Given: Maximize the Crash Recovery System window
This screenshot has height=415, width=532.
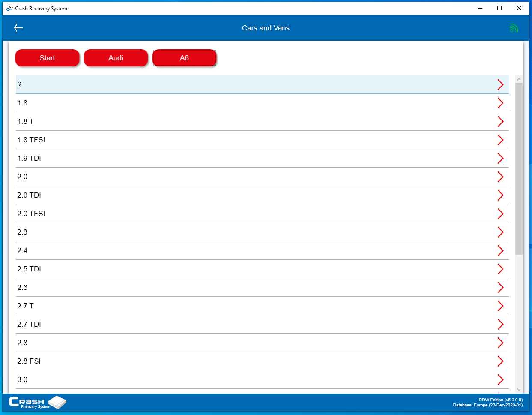Looking at the screenshot, I should point(499,8).
